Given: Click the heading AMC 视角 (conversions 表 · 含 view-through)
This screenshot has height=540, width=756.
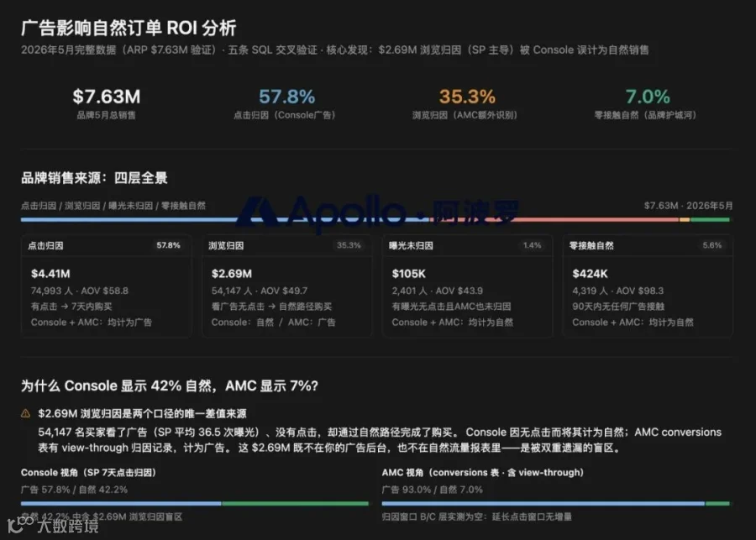Looking at the screenshot, I should point(483,473).
